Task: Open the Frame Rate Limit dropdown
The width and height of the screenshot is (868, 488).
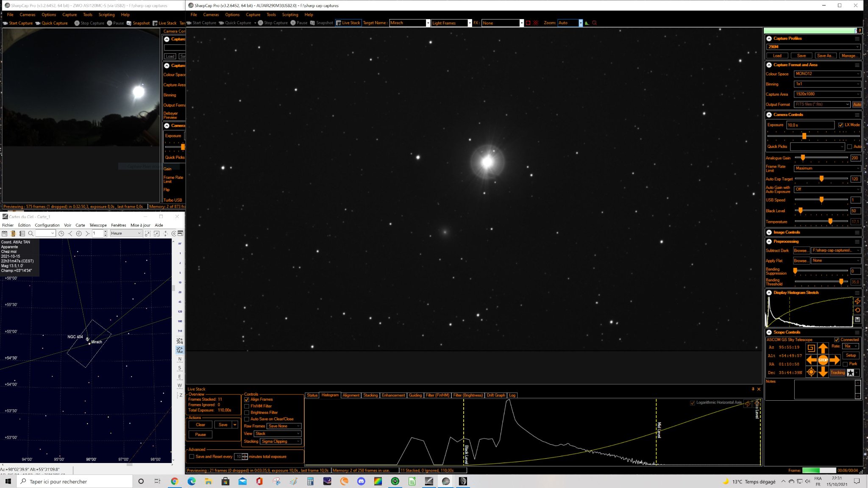Action: point(827,168)
